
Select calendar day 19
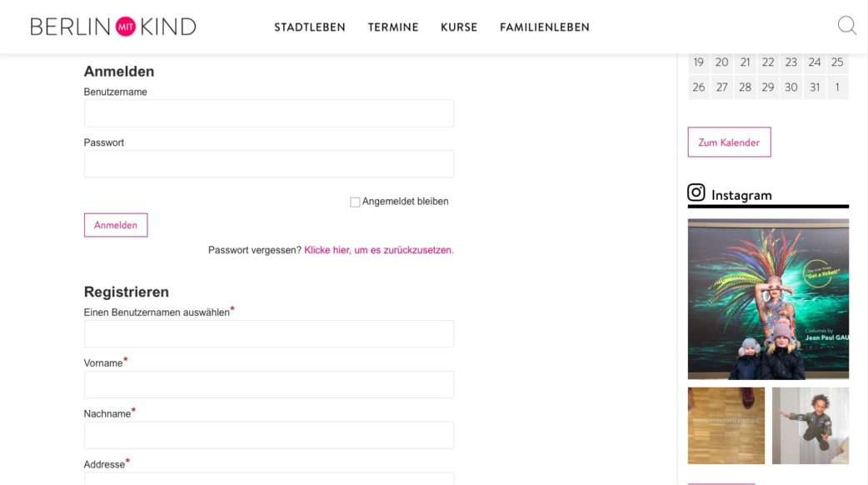point(699,62)
